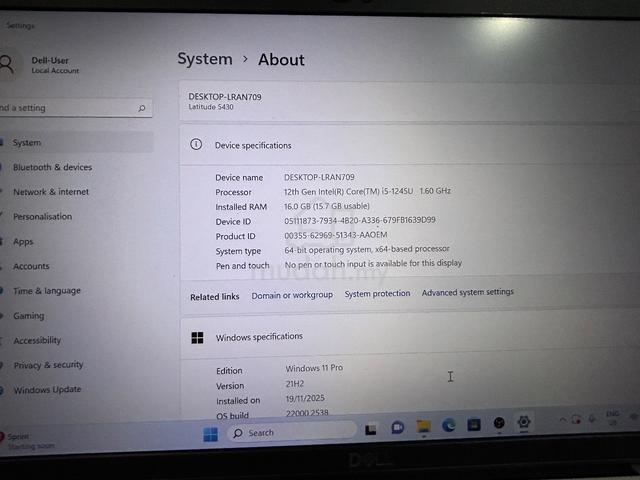Screen dimensions: 640x480
Task: Open Privacy & security settings
Action: (x=49, y=365)
